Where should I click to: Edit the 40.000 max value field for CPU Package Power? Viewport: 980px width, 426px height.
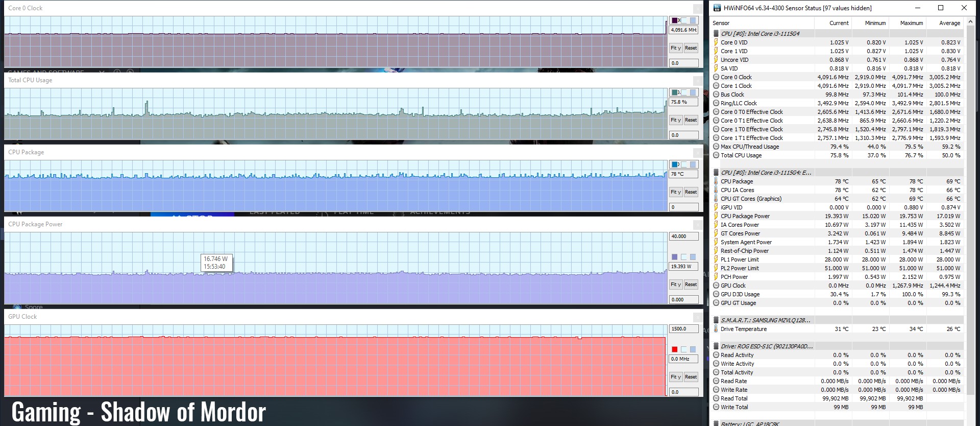683,236
